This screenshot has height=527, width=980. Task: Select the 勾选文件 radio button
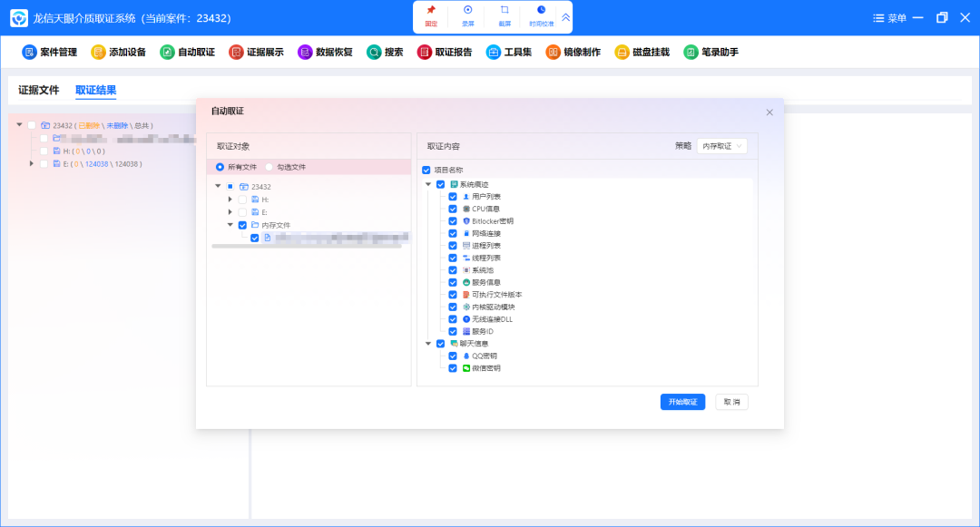tap(269, 167)
